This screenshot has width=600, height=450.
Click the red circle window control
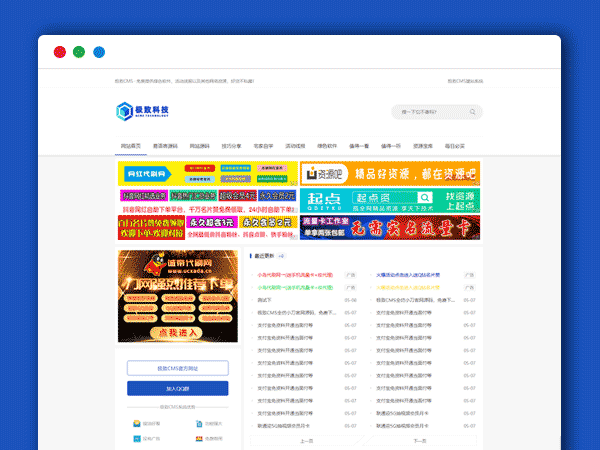point(58,51)
